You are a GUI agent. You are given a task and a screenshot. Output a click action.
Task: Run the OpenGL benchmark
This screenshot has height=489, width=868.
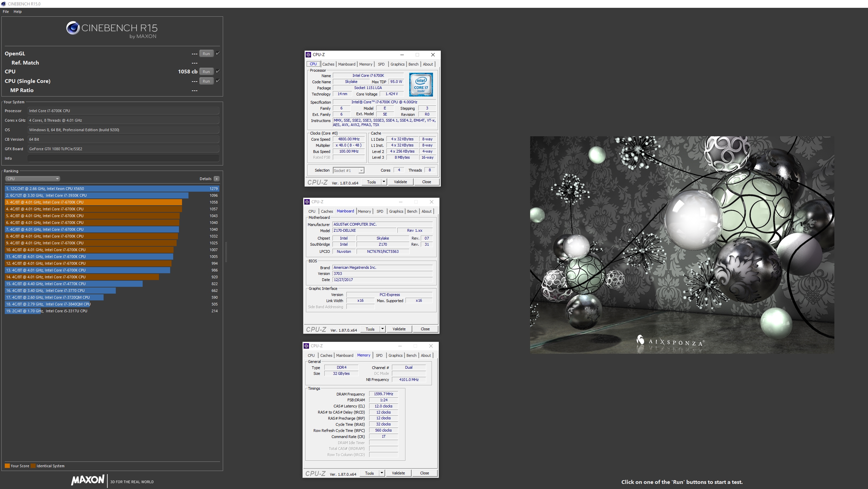pos(206,54)
